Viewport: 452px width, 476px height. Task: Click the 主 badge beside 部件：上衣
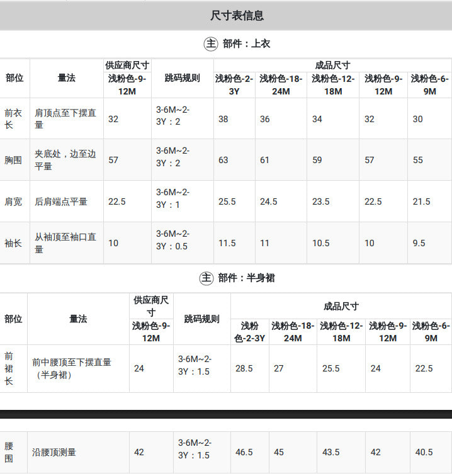(211, 44)
